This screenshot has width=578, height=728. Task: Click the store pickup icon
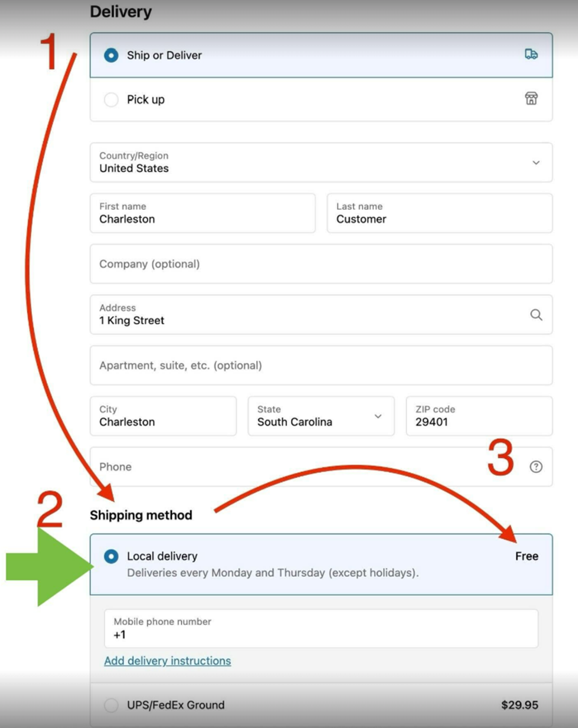[531, 99]
